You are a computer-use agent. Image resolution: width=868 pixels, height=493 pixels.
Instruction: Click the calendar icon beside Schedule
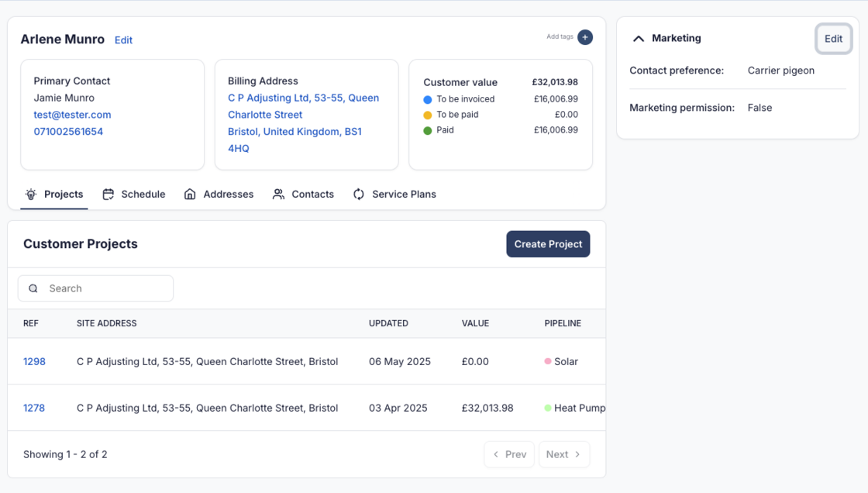[108, 195]
